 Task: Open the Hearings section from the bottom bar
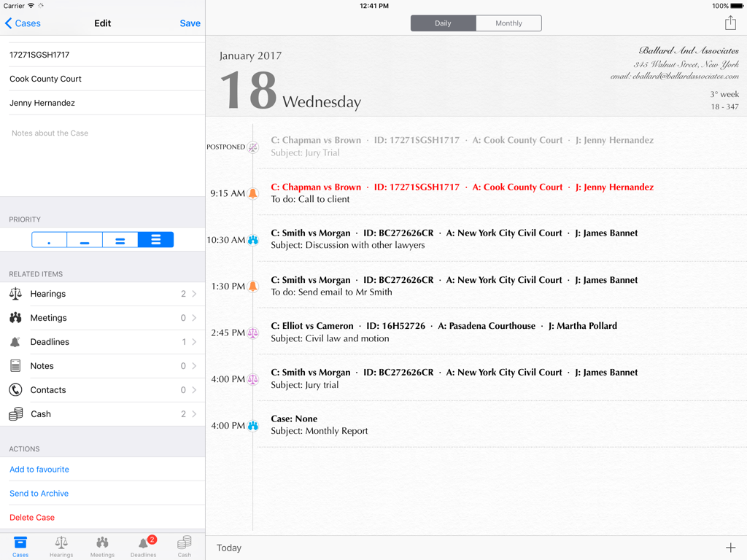61,545
